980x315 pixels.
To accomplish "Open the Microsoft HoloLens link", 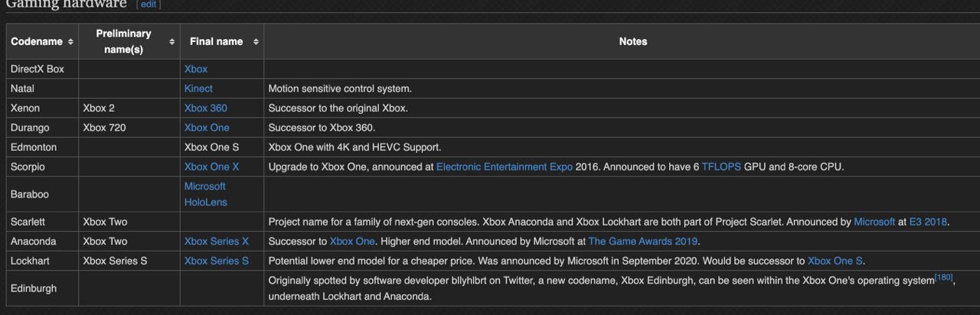I will [x=205, y=194].
